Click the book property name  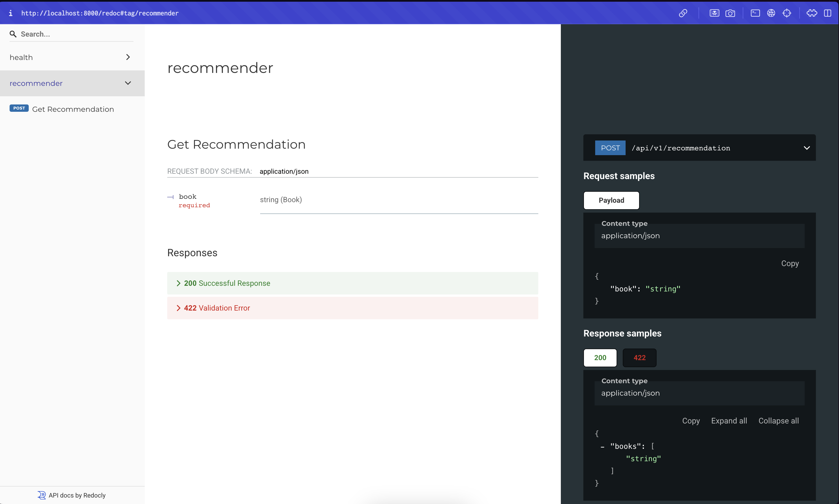(x=188, y=197)
